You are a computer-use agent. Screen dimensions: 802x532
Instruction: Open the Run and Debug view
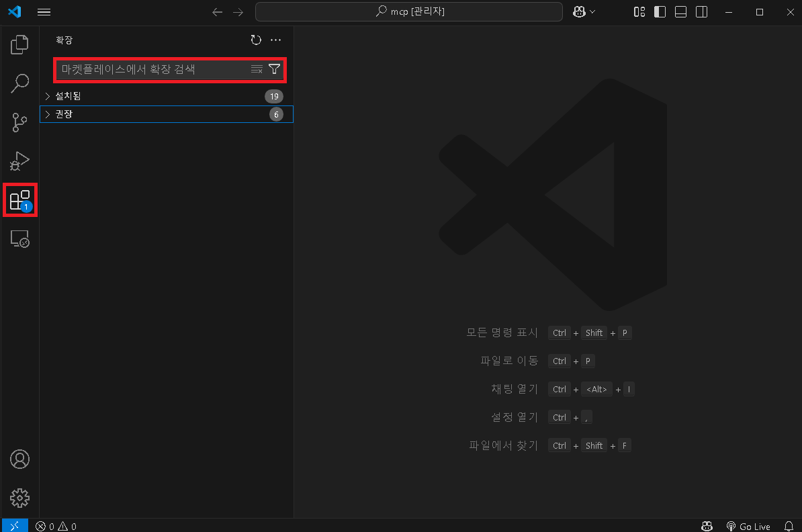coord(19,161)
